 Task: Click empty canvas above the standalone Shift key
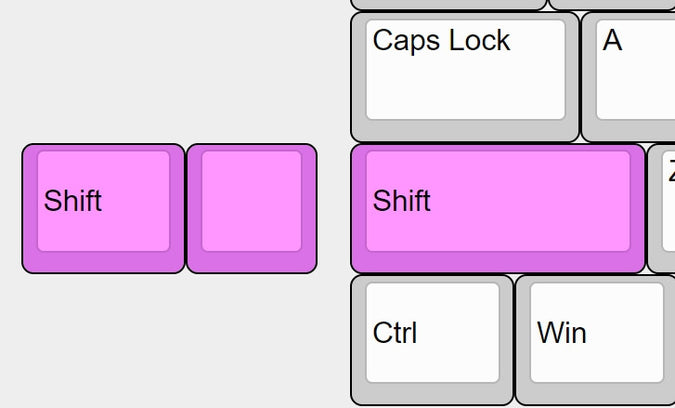[x=103, y=73]
